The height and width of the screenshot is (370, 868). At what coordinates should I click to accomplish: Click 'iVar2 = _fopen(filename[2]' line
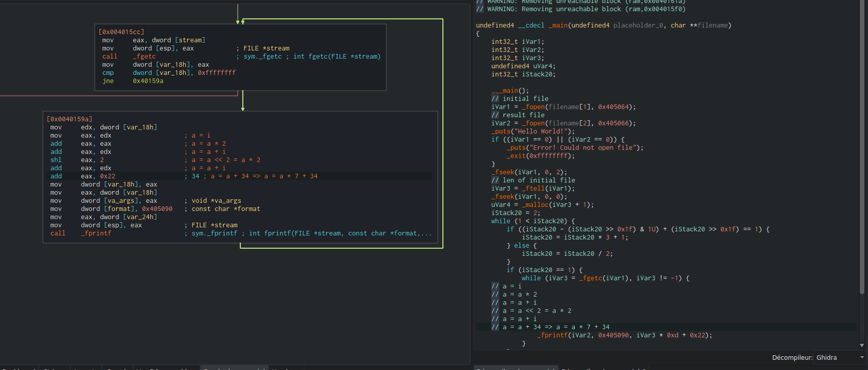[x=564, y=123]
